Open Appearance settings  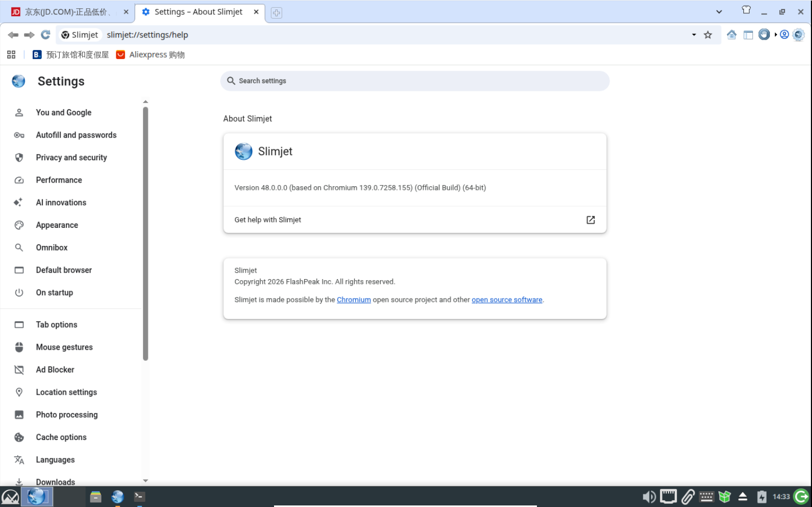click(x=56, y=225)
